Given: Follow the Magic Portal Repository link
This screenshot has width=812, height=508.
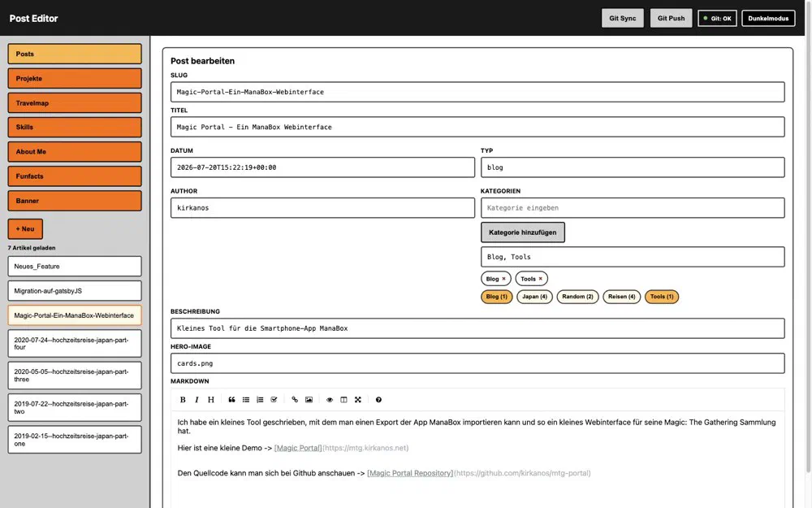Looking at the screenshot, I should (x=409, y=473).
